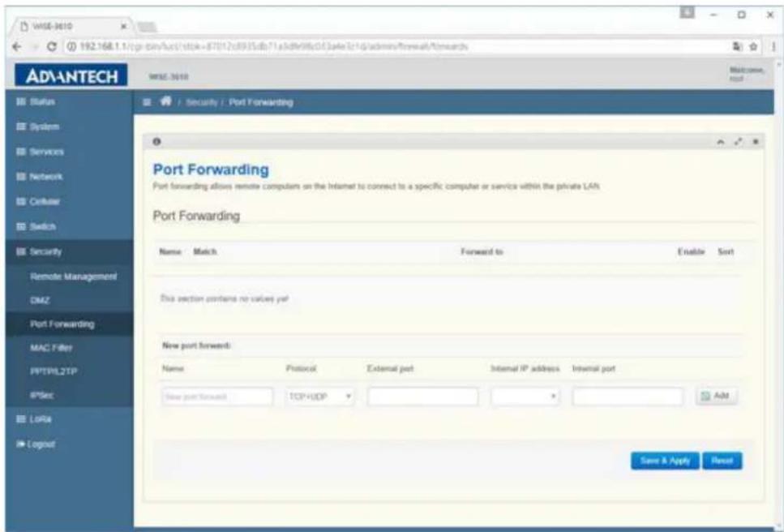The image size is (784, 532).
Task: Click the panel info icon
Action: pos(156,141)
